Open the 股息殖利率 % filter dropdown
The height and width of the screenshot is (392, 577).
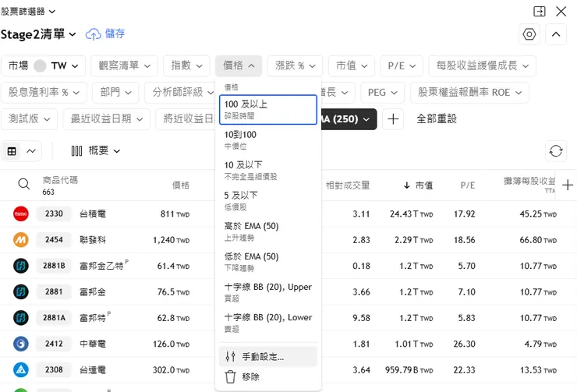(44, 92)
